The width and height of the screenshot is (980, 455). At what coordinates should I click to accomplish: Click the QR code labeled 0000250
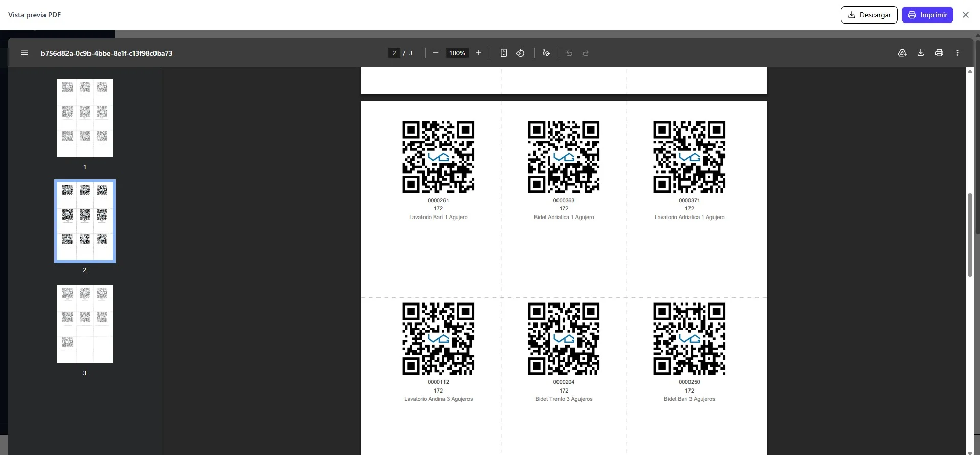(x=689, y=339)
